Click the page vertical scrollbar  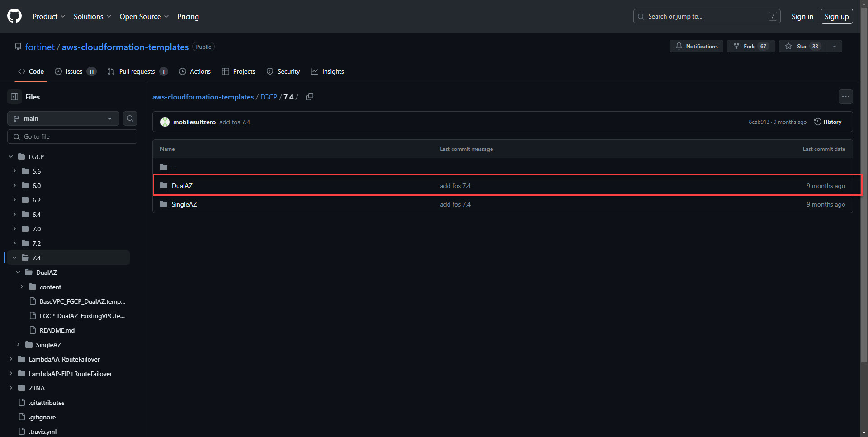864,185
